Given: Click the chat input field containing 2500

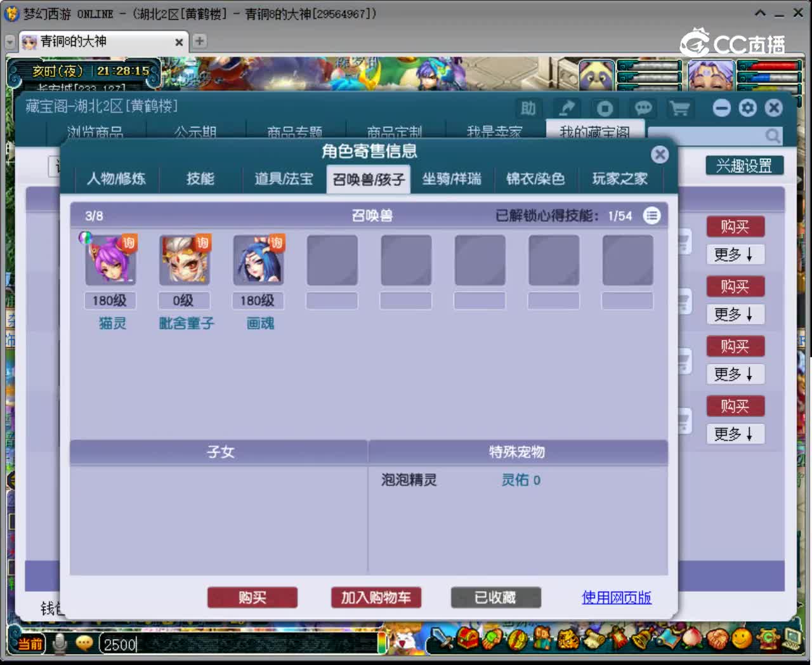Looking at the screenshot, I should coord(239,645).
